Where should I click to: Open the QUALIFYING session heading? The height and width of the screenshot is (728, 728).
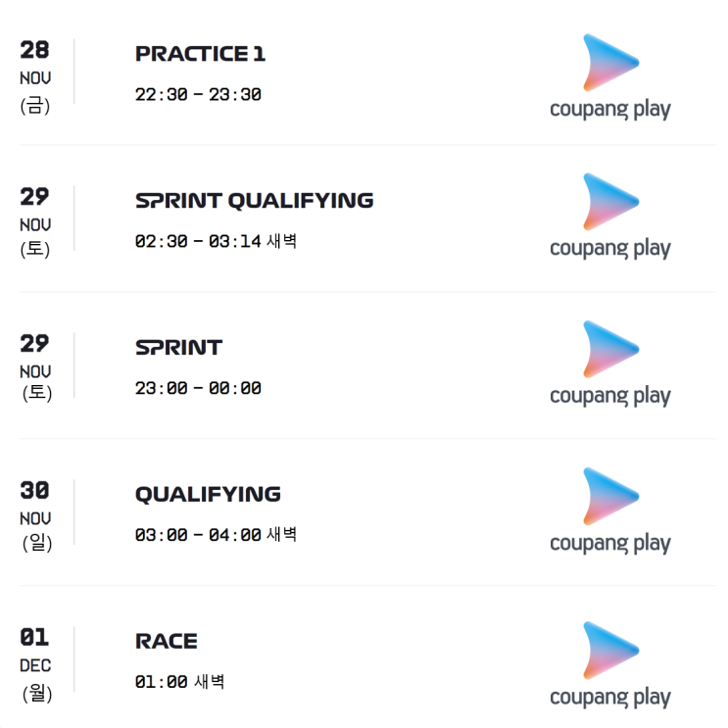208,495
